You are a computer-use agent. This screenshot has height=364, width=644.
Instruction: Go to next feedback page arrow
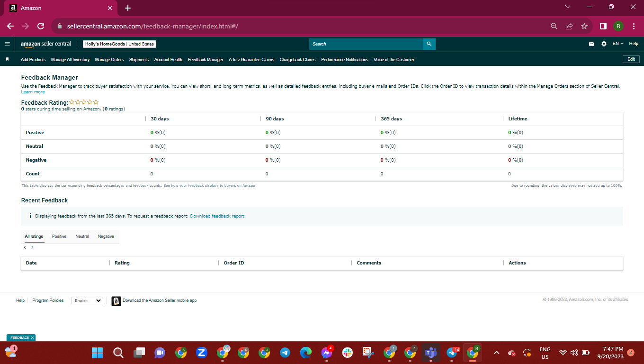[x=32, y=247]
